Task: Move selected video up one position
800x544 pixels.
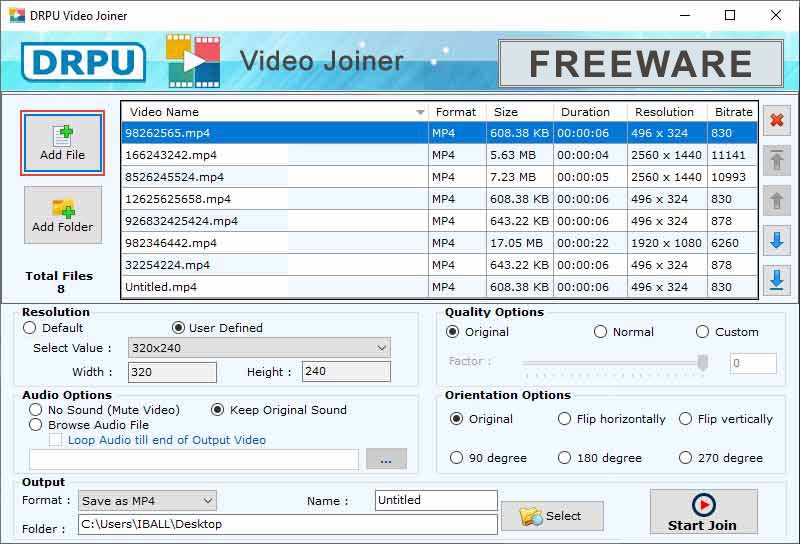Action: click(777, 201)
